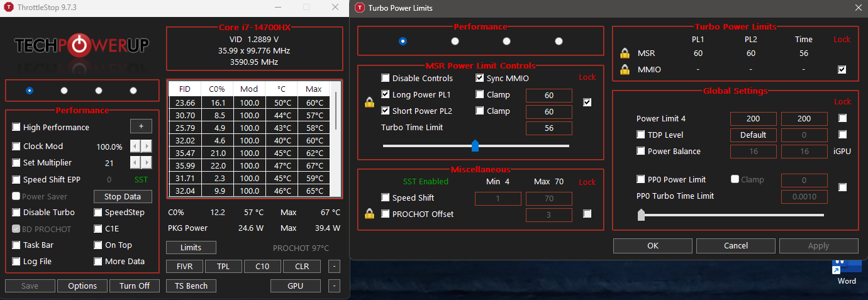Screen dimensions: 868x300
Task: Enable Speed Shift EPP checkbox
Action: [16, 179]
